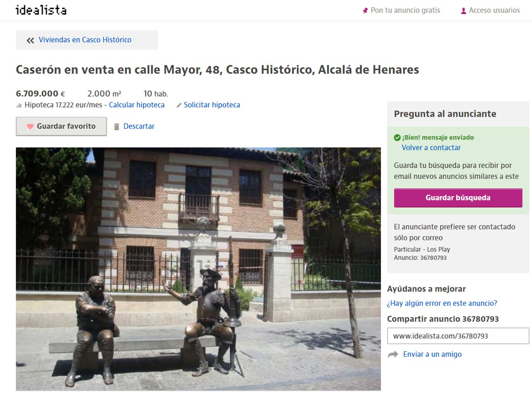532x395 pixels.
Task: Click the idealista logo
Action: point(41,10)
